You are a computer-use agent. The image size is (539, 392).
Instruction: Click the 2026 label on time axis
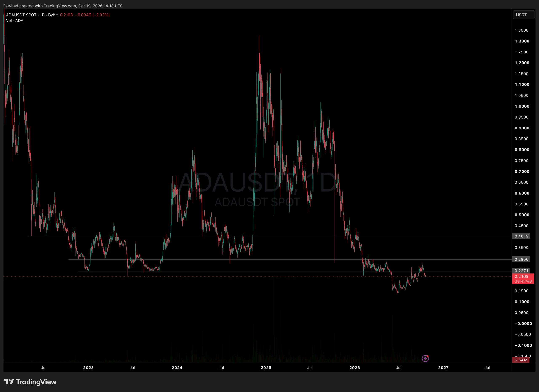[x=355, y=368]
